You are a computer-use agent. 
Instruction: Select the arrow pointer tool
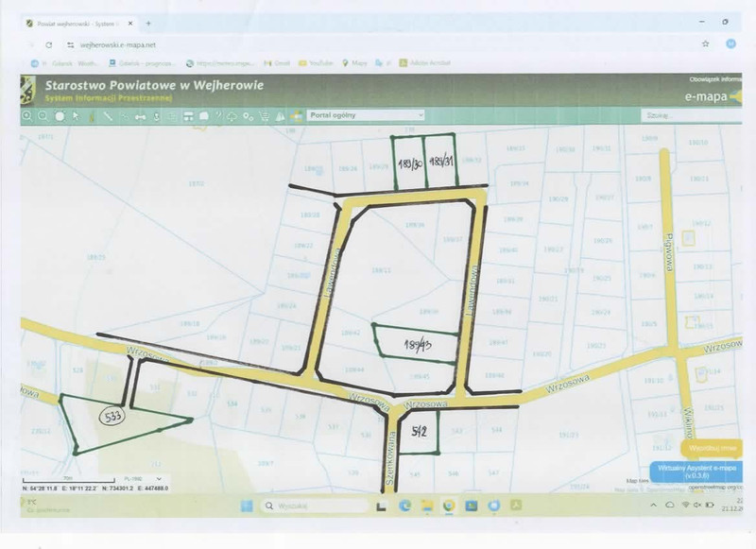click(76, 116)
